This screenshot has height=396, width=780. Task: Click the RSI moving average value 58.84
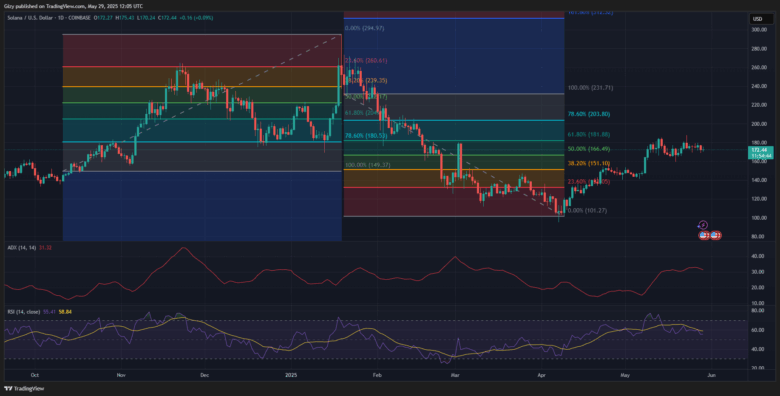[65, 312]
